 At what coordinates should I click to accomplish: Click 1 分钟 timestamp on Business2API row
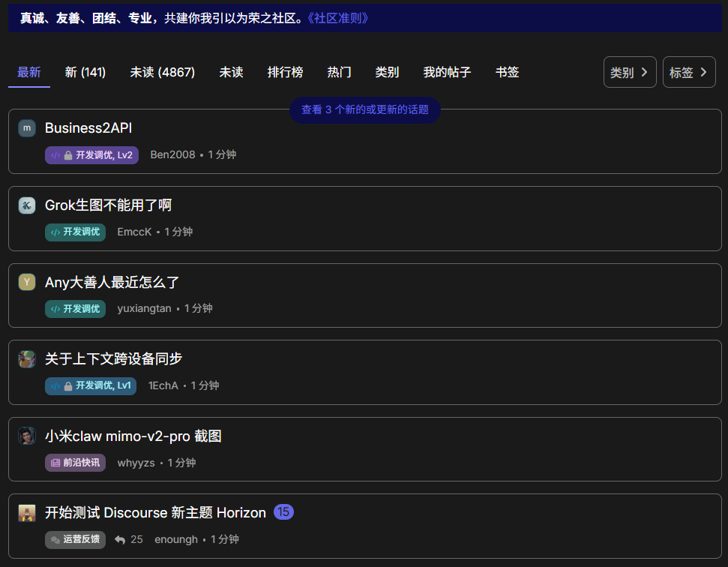click(x=222, y=154)
